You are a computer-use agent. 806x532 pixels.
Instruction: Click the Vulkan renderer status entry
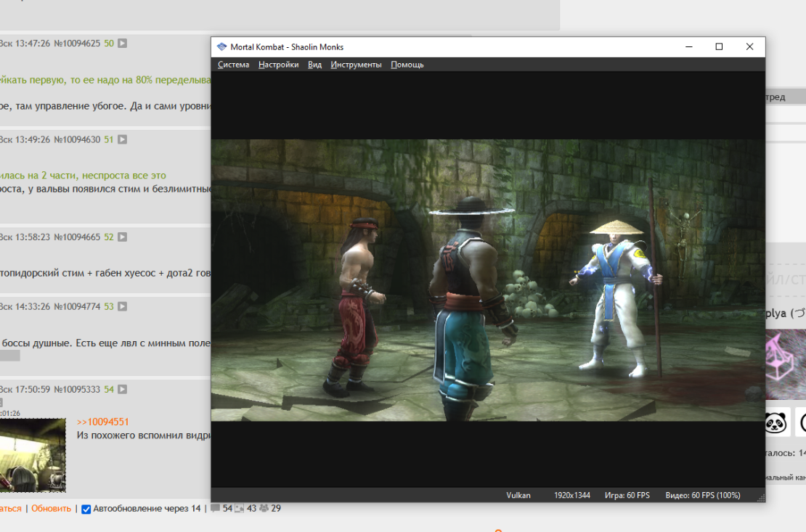[518, 495]
